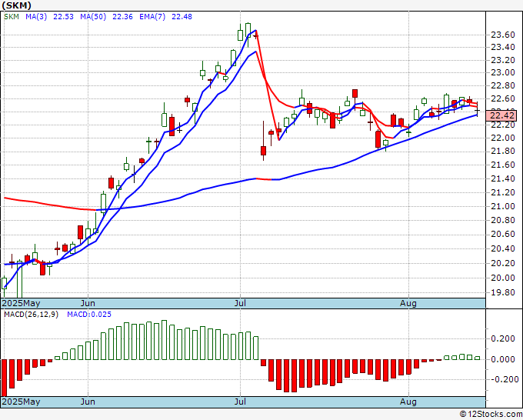This screenshot has width=523, height=420.
Task: Click Jun on MACD date axis
Action: pyautogui.click(x=88, y=402)
